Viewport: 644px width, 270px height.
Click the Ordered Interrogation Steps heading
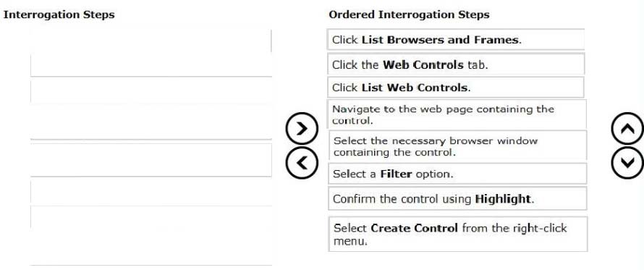pos(409,14)
